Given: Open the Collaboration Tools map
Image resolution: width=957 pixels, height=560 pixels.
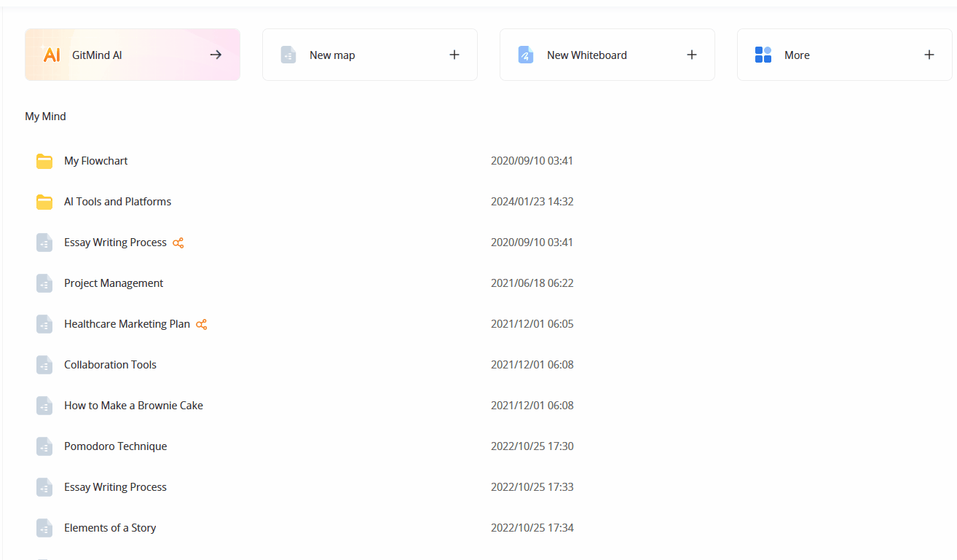Looking at the screenshot, I should (x=110, y=365).
